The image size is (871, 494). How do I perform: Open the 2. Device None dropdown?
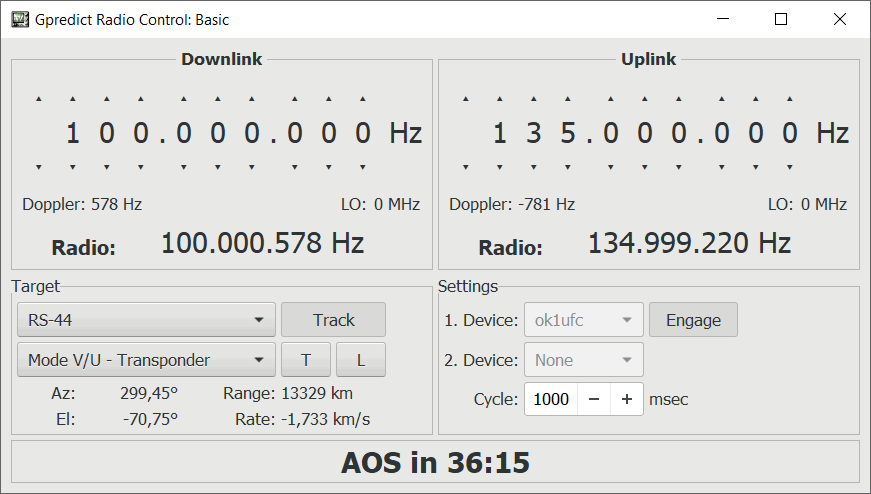pyautogui.click(x=584, y=360)
